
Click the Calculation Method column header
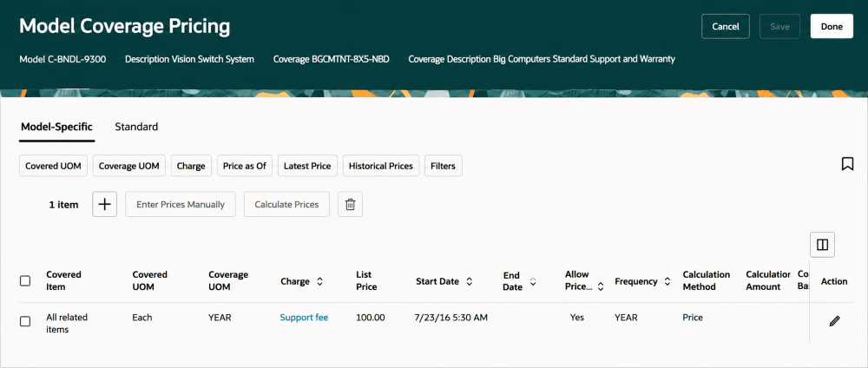coord(707,280)
